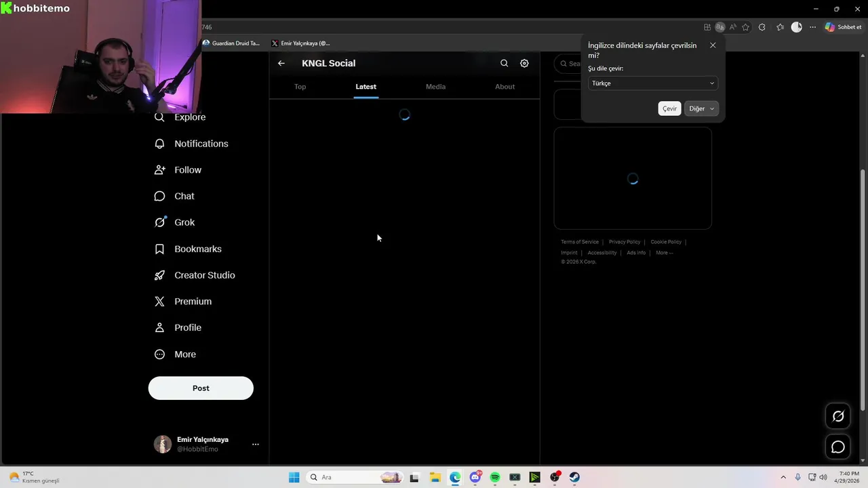Close the translate prompt popup

(713, 45)
